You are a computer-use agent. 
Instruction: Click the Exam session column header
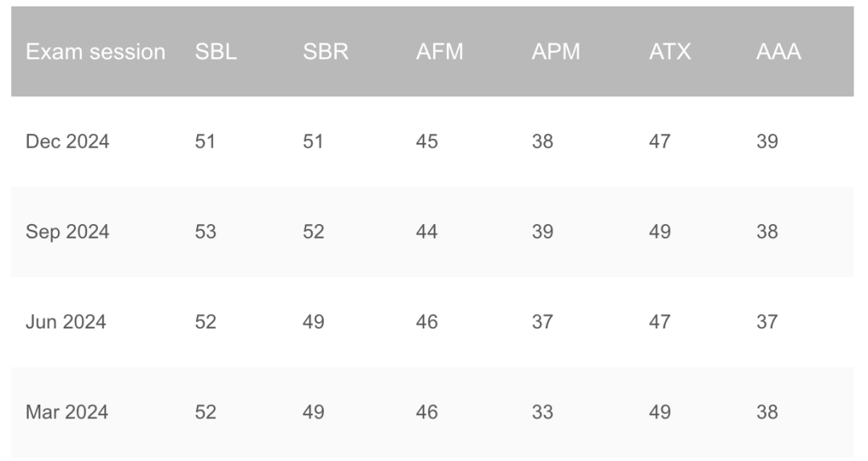[x=95, y=52]
